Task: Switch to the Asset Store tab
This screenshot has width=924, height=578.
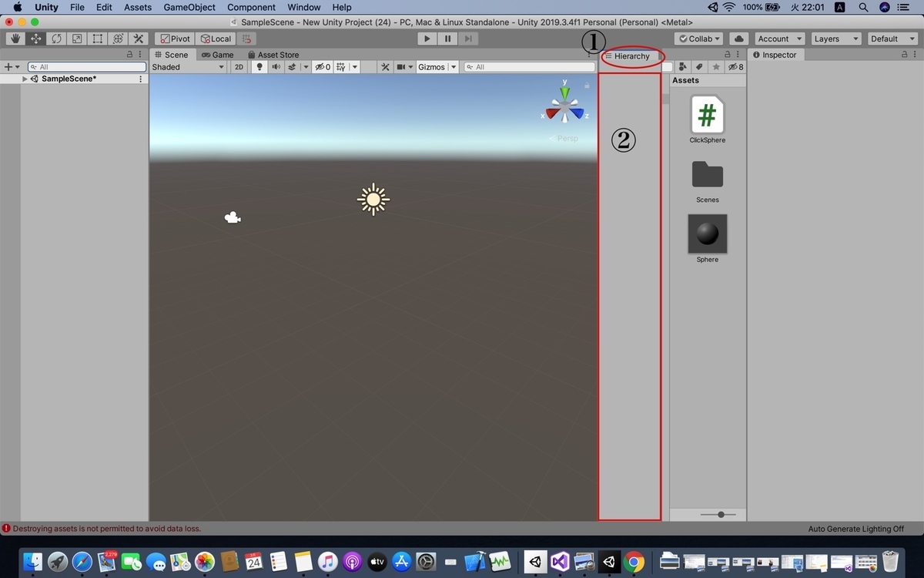Action: coord(273,55)
